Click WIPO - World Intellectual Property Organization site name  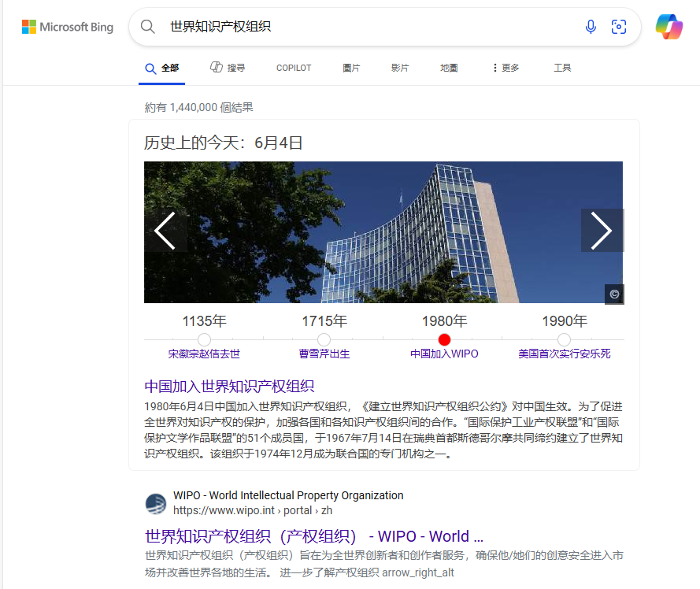click(288, 495)
